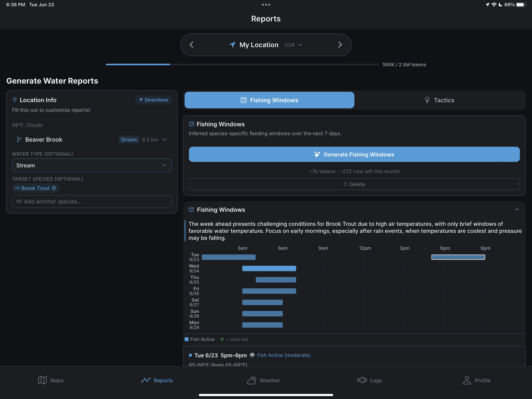Tap the calendar icon in the generator card header
This screenshot has height=399, width=532.
click(191, 124)
